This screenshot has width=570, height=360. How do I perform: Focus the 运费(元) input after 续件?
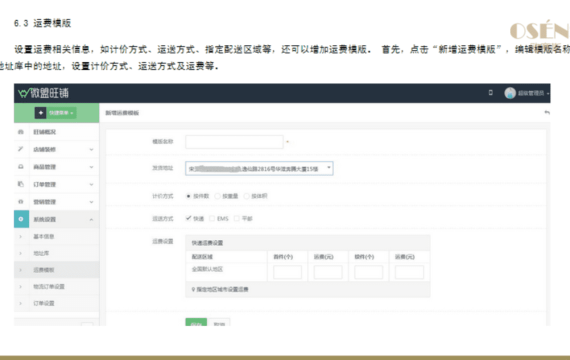click(x=409, y=272)
